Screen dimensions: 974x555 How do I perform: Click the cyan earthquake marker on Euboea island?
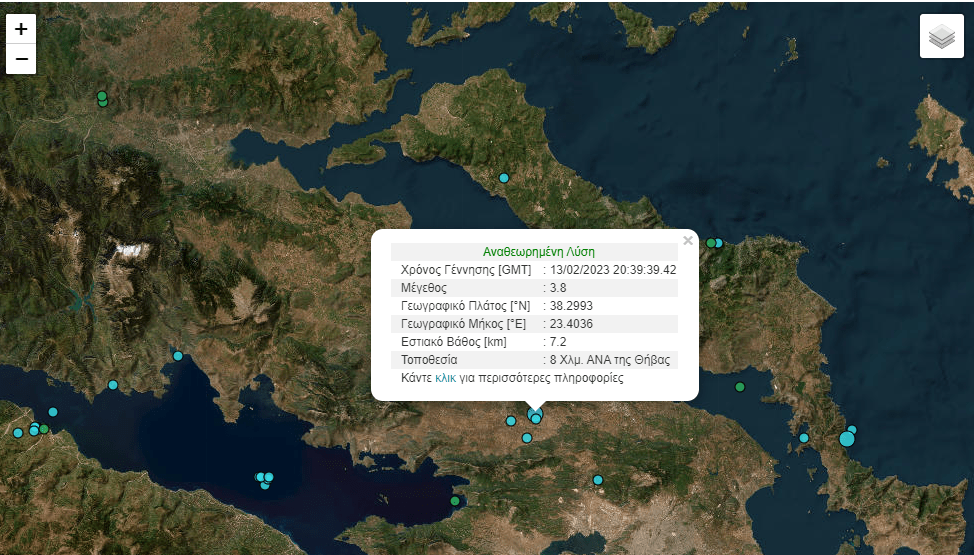[x=504, y=178]
